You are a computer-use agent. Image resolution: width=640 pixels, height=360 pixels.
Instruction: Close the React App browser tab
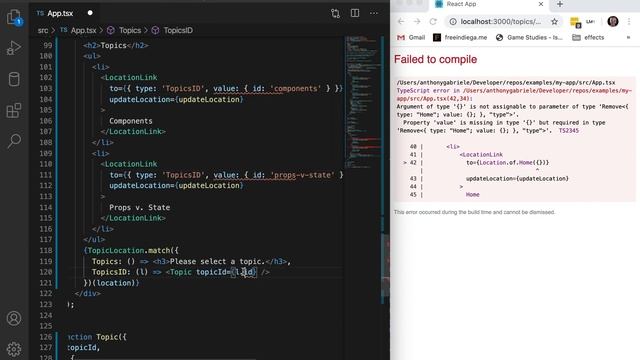click(541, 4)
